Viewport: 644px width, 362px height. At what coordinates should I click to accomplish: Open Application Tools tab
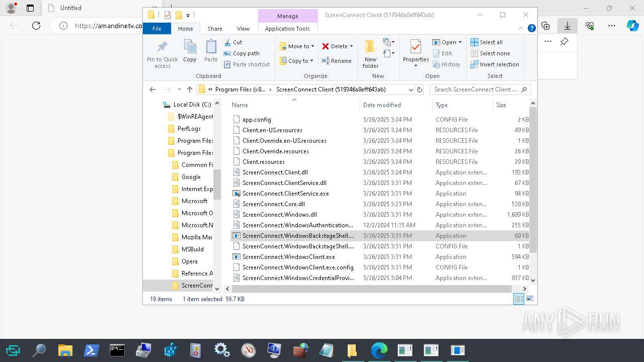tap(287, 29)
